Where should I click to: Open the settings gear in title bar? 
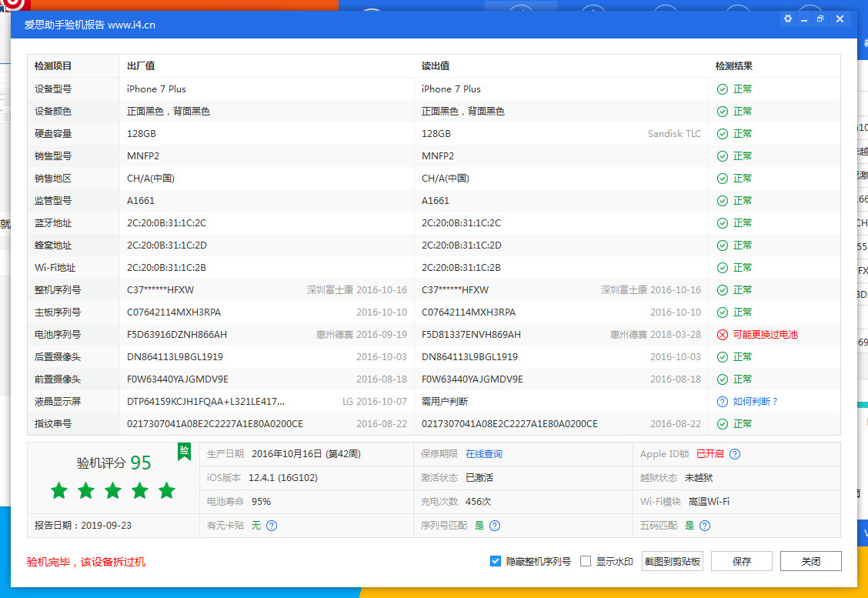pos(787,19)
